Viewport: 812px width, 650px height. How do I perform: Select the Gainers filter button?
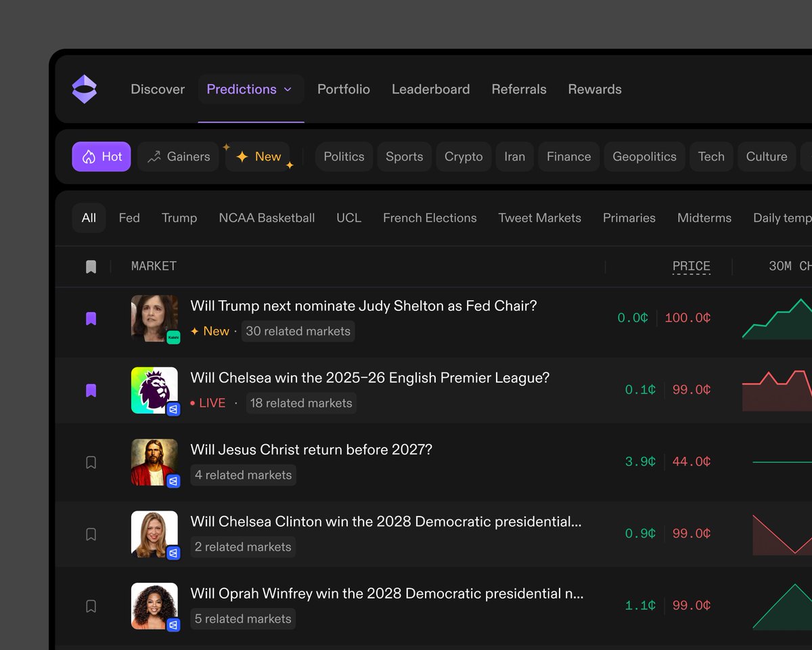pyautogui.click(x=179, y=156)
